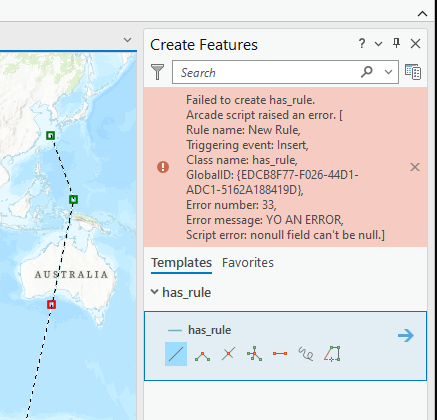Image resolution: width=437 pixels, height=420 pixels.
Task: Open active template pane via blue arrow
Action: click(406, 335)
